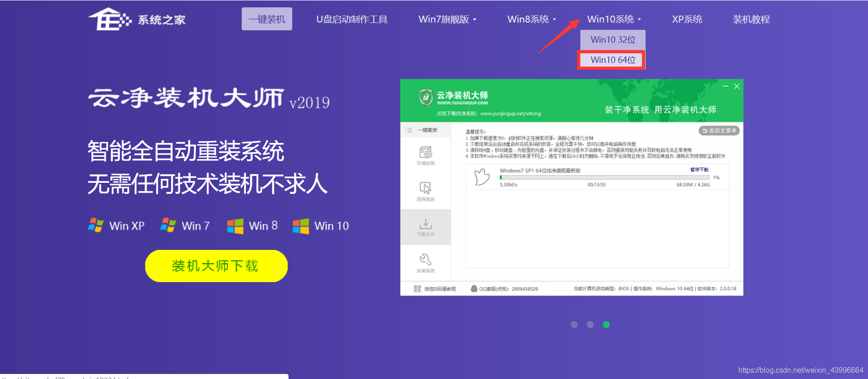Click 暂停下载 to pause download
Screen dimensions: 868x379
[699, 170]
